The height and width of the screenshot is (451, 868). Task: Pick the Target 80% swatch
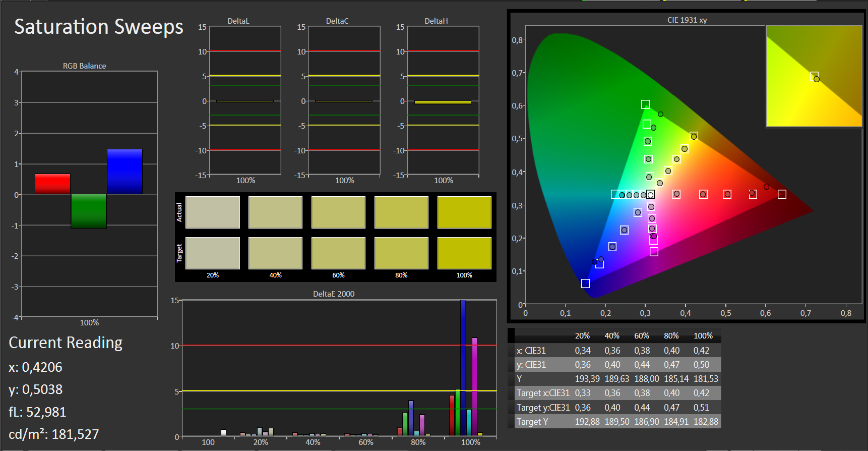tap(401, 253)
